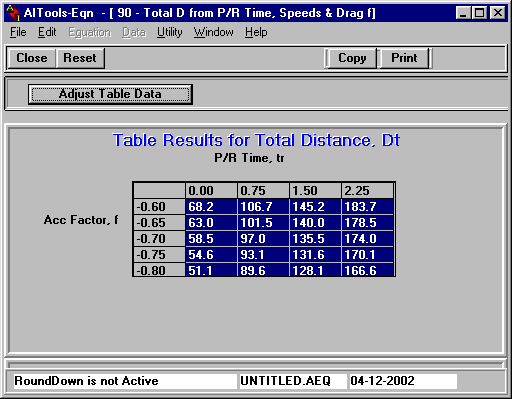Select column header 1.50
The width and height of the screenshot is (512, 399).
(315, 191)
